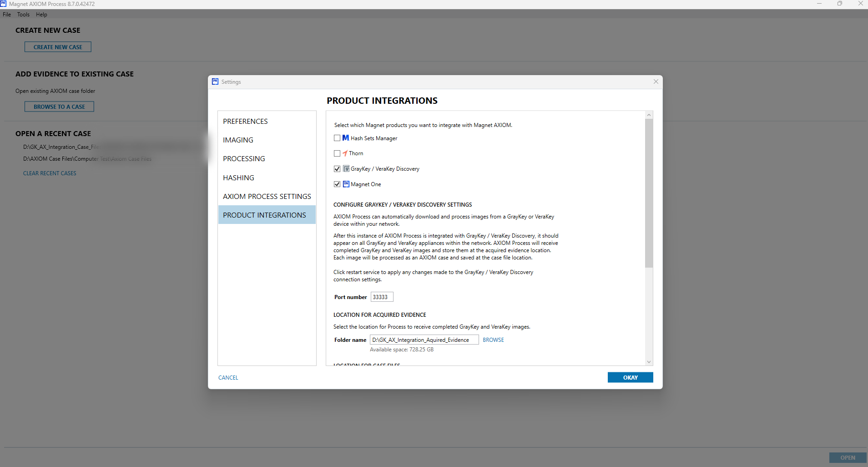Uncheck the Magnet One checkbox
The width and height of the screenshot is (868, 467).
coord(337,184)
